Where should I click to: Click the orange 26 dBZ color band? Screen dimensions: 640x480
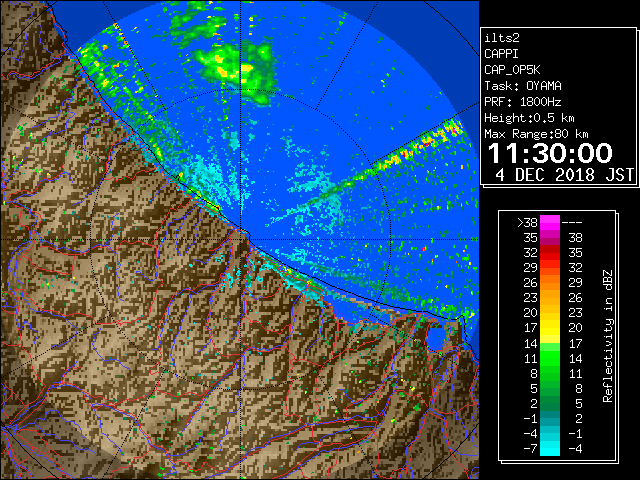[550, 282]
